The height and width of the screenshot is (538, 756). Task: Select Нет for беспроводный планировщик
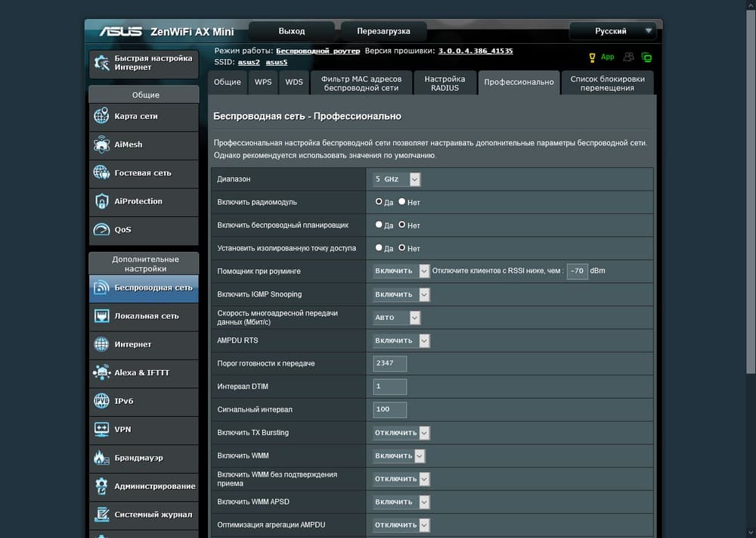pyautogui.click(x=401, y=225)
